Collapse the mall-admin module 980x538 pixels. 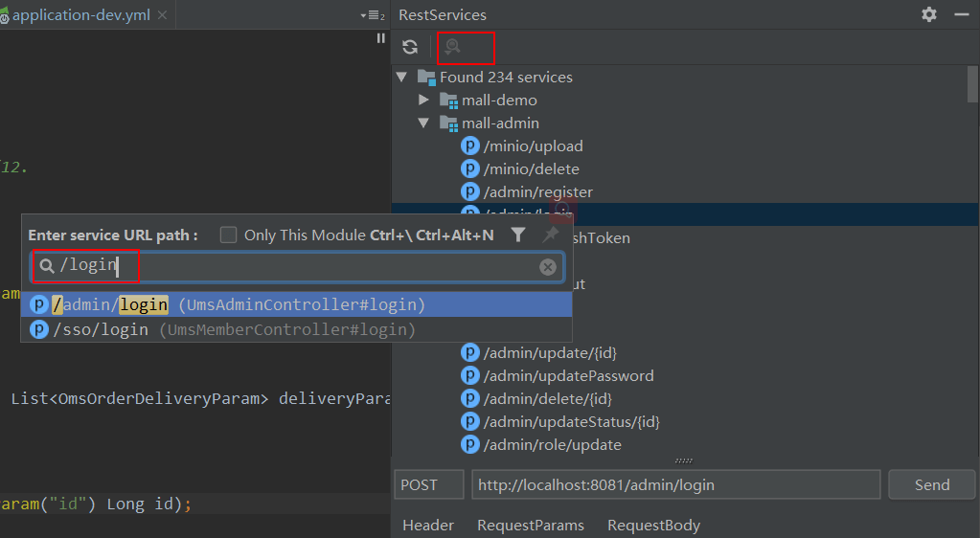[423, 123]
